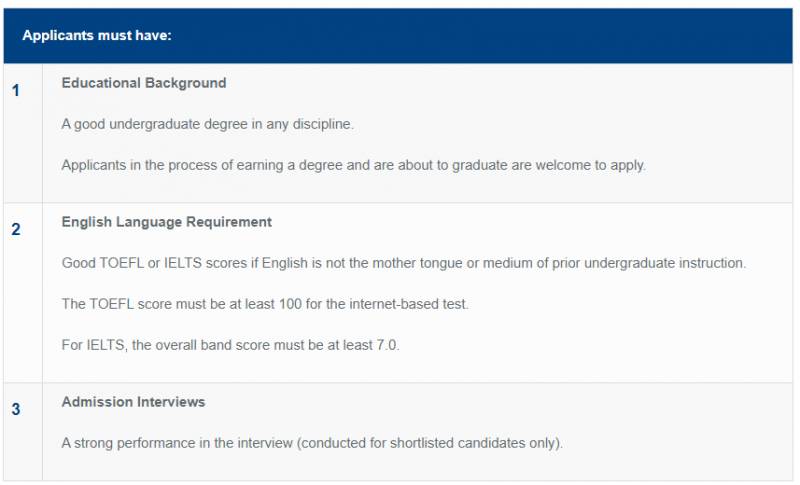Click the sentence about applicants about to graduate
This screenshot has width=800, height=485.
[353, 165]
